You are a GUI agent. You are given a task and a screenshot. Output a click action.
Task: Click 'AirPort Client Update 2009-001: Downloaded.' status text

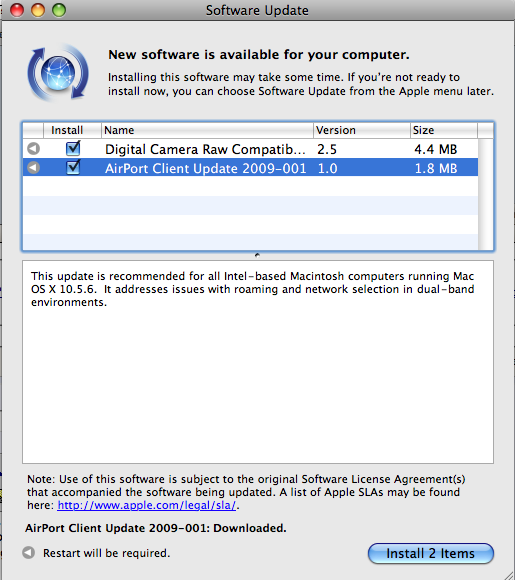(x=156, y=528)
